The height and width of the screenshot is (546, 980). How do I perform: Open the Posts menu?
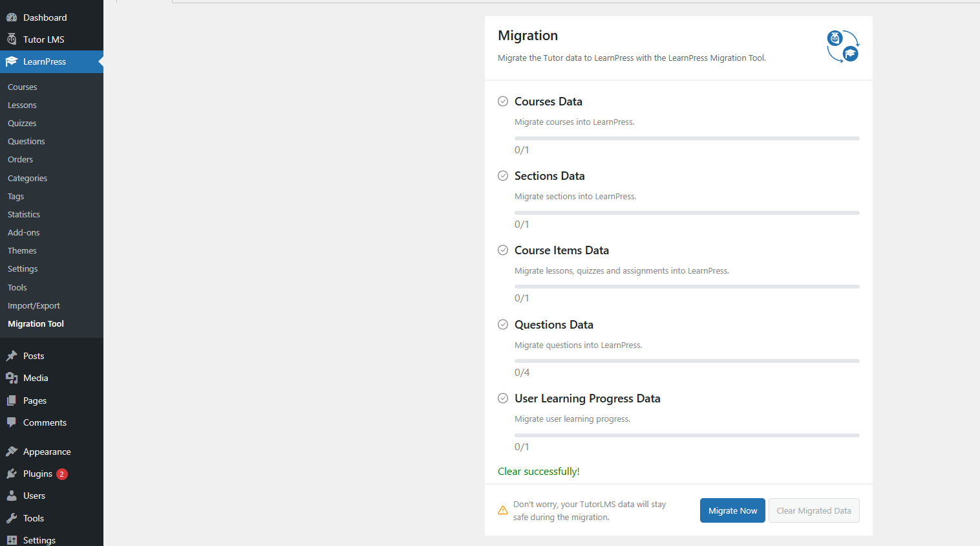(52, 356)
